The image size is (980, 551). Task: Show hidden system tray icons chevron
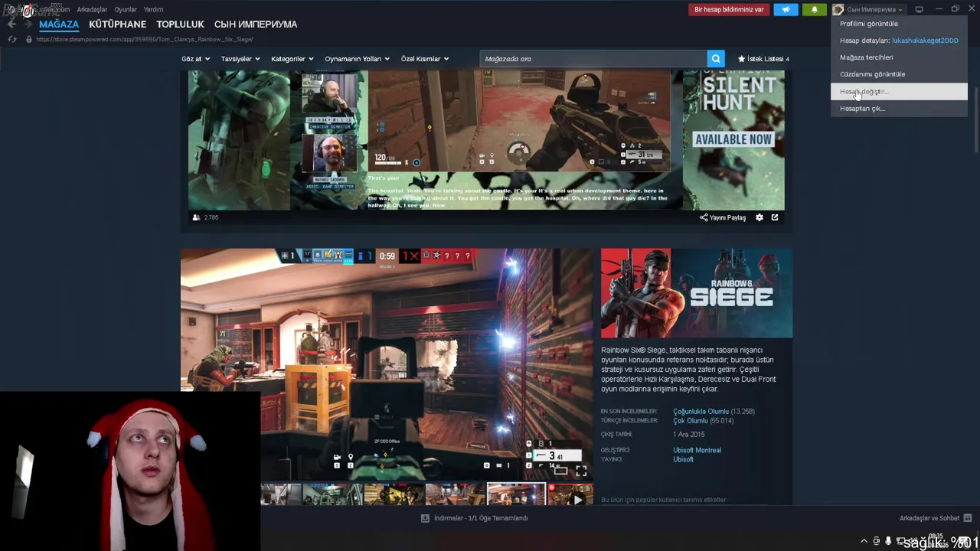864,541
